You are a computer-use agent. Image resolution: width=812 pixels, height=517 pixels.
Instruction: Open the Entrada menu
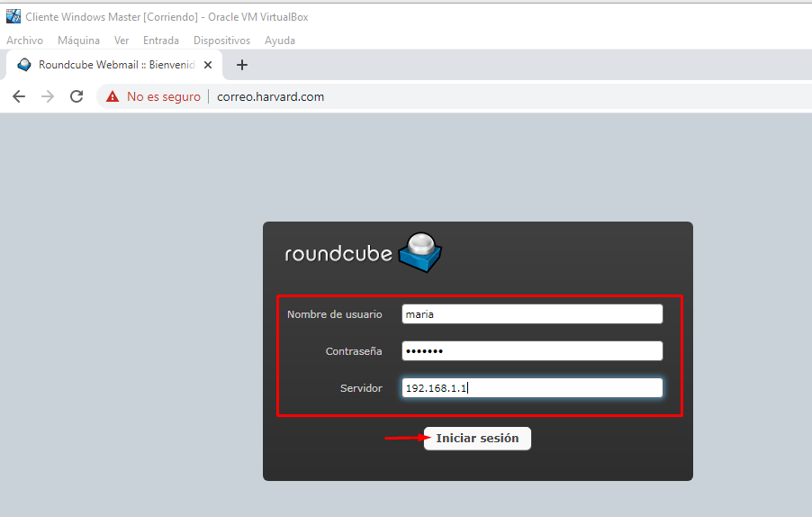coord(160,41)
